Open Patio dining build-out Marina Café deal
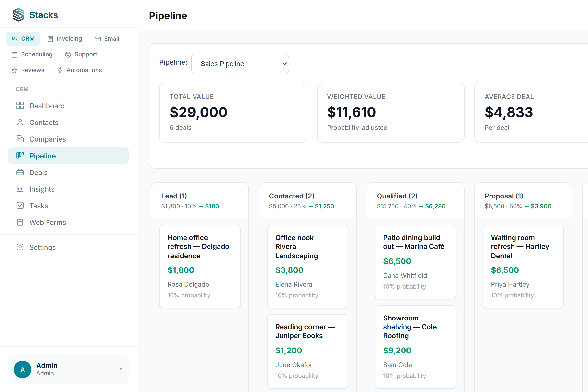 point(416,262)
